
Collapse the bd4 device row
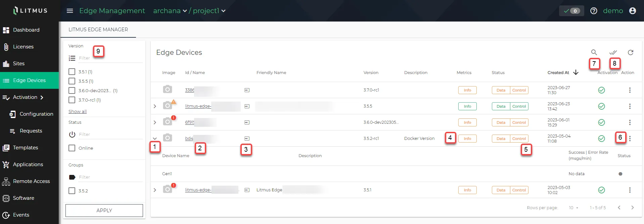tap(155, 139)
